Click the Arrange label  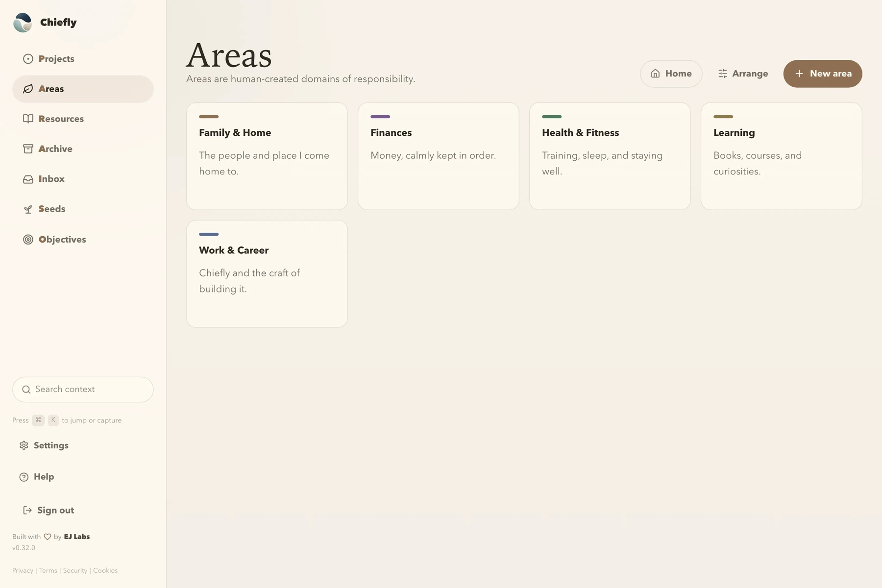point(750,73)
